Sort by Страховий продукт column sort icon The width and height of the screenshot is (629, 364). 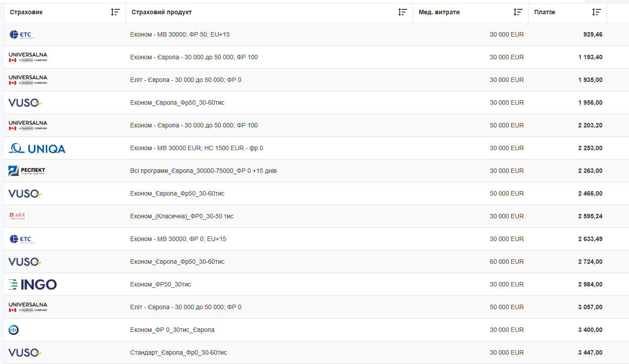coord(403,12)
